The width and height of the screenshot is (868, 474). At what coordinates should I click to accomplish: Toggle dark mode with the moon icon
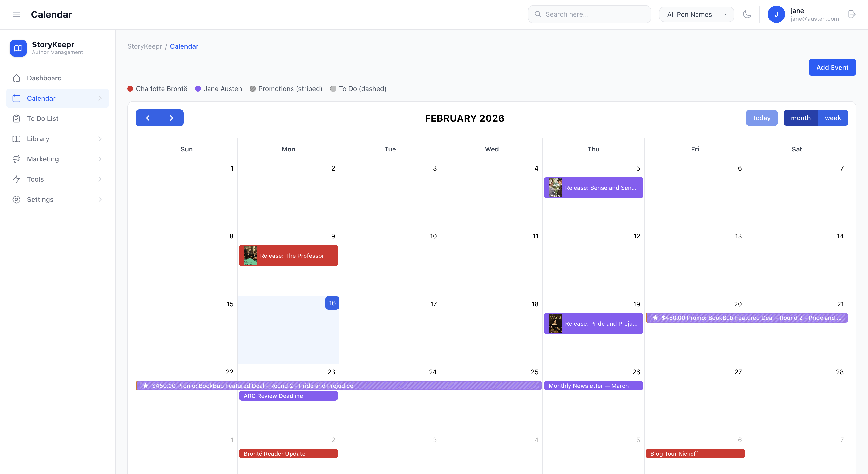pos(747,14)
